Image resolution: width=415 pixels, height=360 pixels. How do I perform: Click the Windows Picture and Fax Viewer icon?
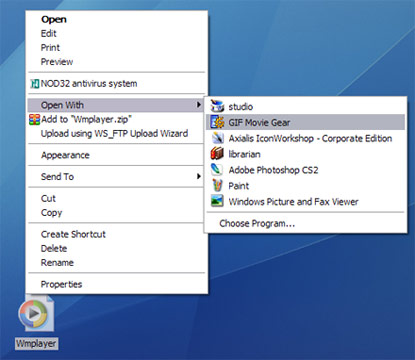coord(217,201)
